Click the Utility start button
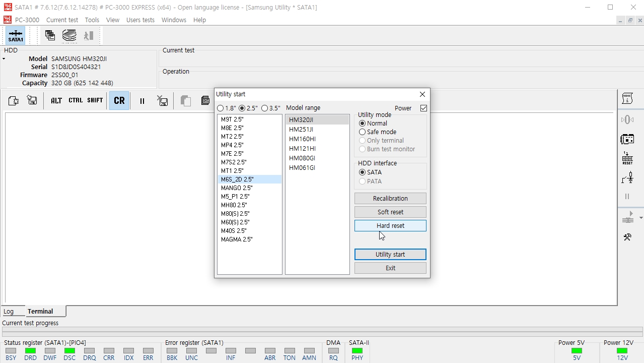The width and height of the screenshot is (644, 363). pos(390,255)
